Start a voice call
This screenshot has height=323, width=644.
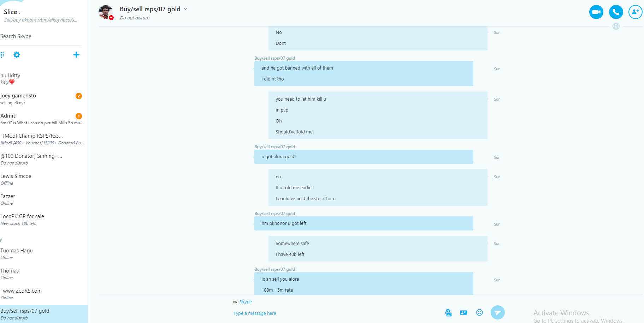pos(616,12)
